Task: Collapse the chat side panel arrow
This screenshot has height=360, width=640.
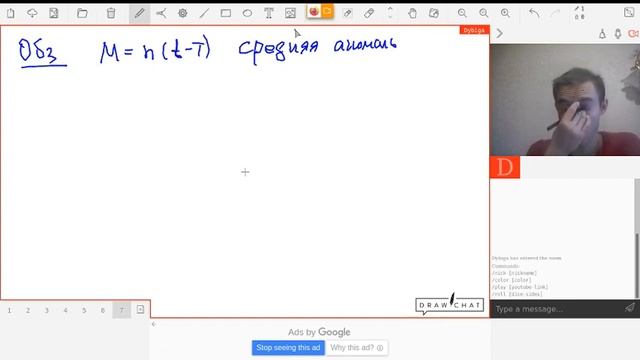Action: (500, 33)
